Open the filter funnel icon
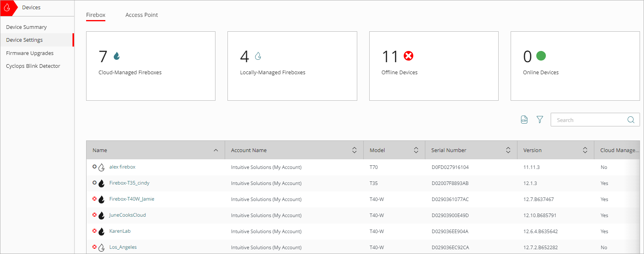This screenshot has width=644, height=254. tap(540, 120)
